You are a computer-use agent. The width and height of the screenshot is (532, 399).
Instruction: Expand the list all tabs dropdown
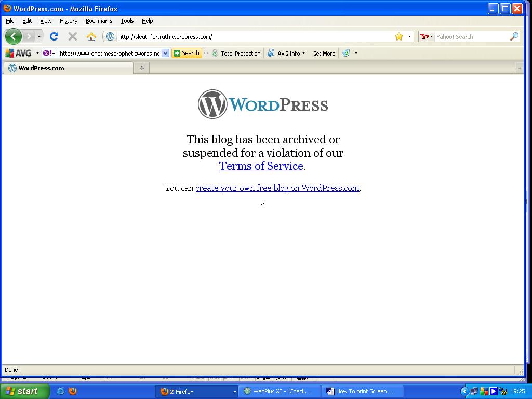(x=520, y=68)
